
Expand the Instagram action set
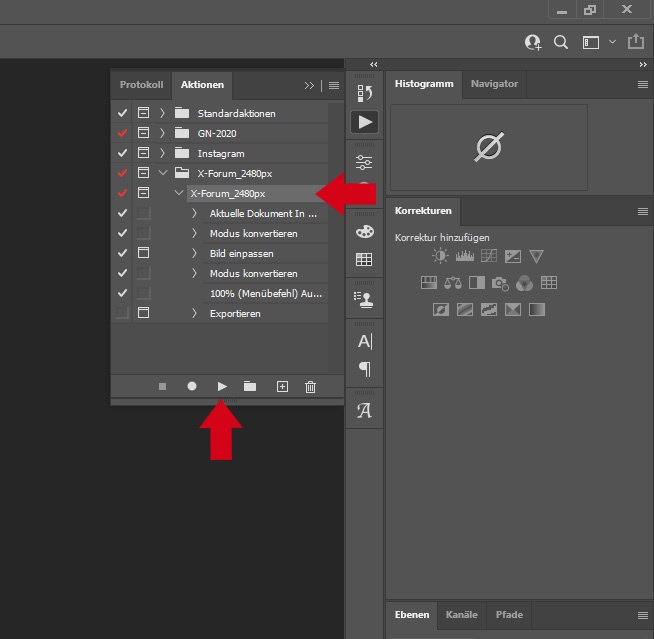tap(162, 153)
